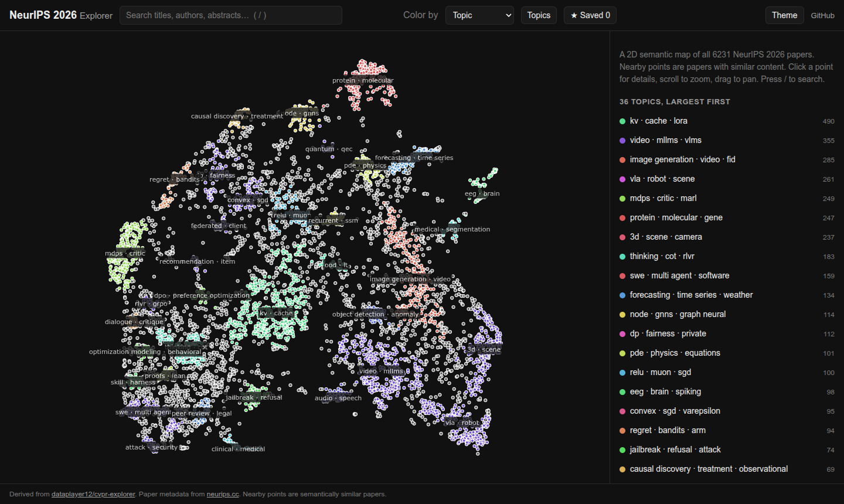The height and width of the screenshot is (504, 844).
Task: Choose the mdps · critic · marl topic
Action: 727,198
